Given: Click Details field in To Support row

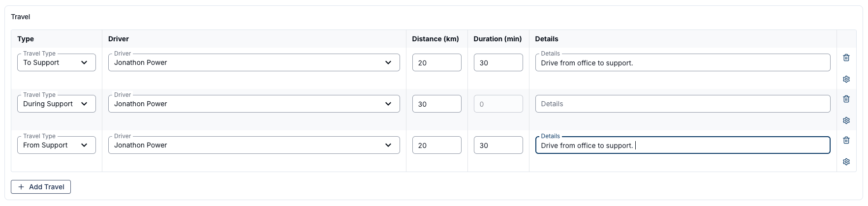Looking at the screenshot, I should point(682,62).
